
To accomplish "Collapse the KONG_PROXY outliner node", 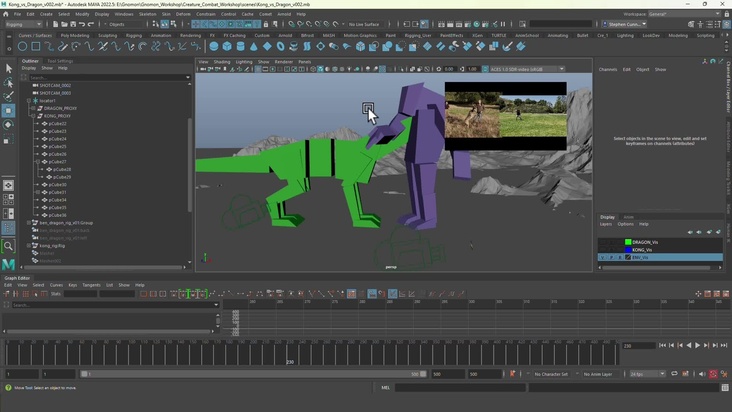I will point(33,116).
